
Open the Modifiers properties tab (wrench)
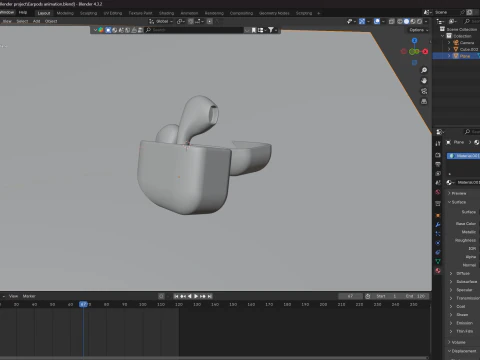(x=438, y=224)
